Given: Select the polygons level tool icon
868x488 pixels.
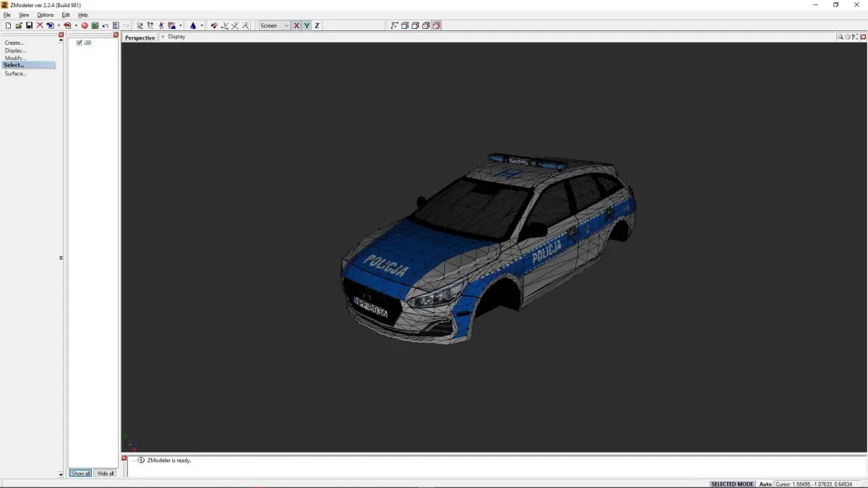Looking at the screenshot, I should click(x=161, y=25).
